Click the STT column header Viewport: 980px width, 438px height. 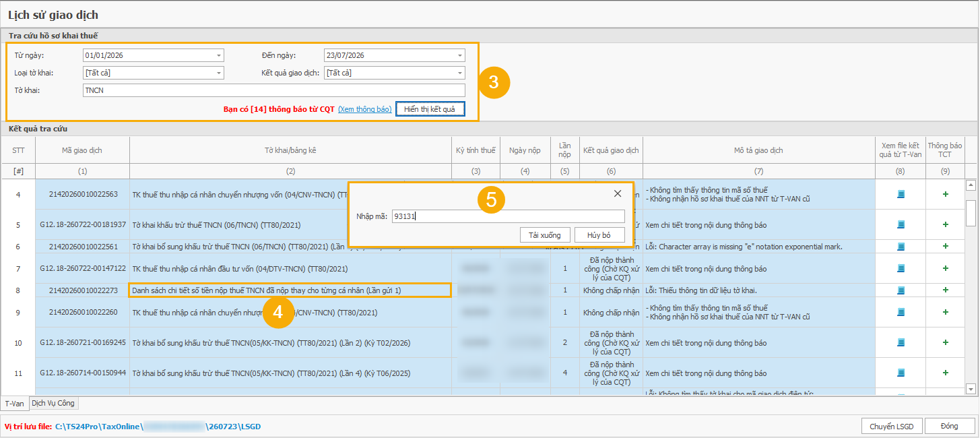coord(18,150)
